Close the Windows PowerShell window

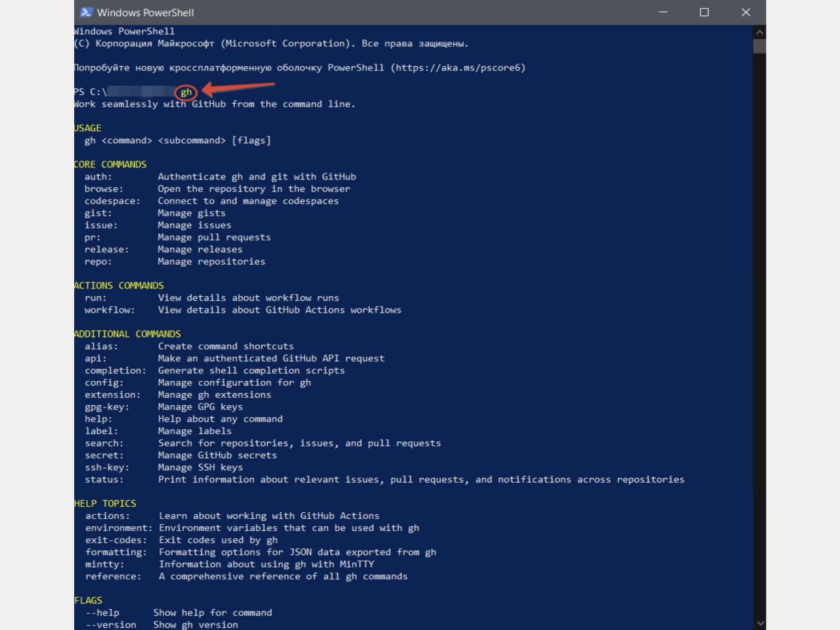point(746,12)
